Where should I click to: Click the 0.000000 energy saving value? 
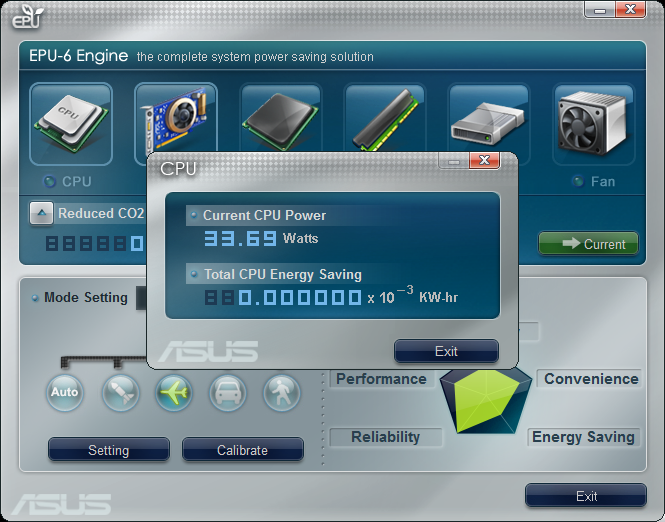tap(299, 297)
